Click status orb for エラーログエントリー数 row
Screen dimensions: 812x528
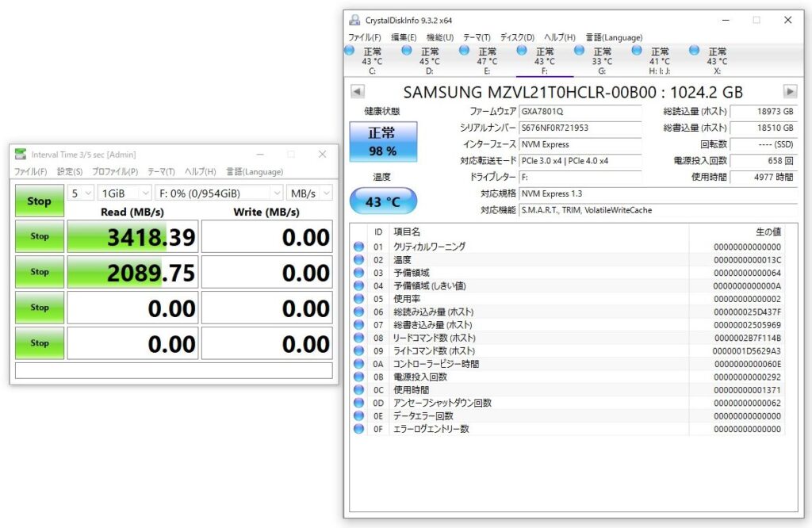(358, 429)
